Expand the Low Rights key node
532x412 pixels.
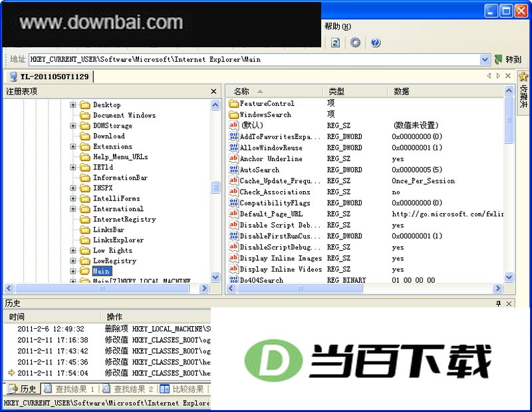point(73,250)
